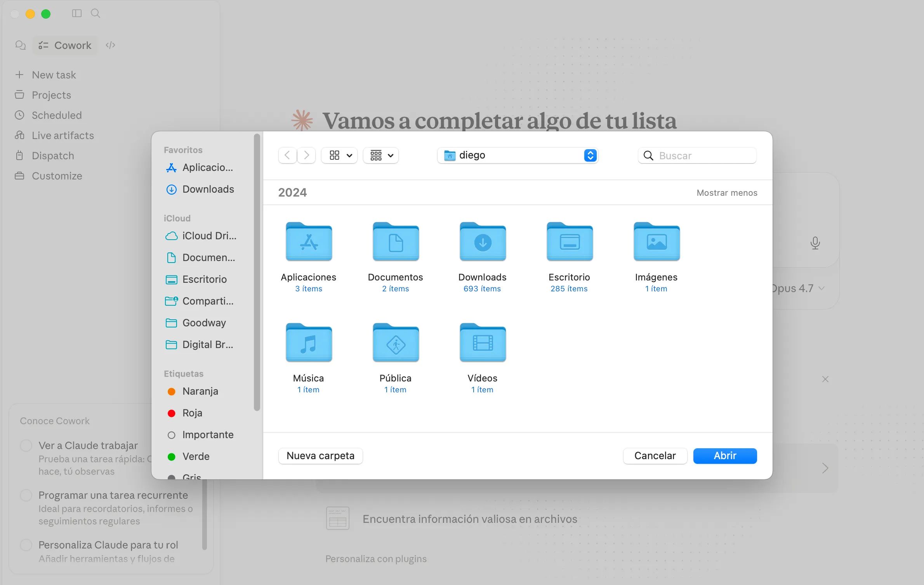Click the Pública folder icon
The height and width of the screenshot is (585, 924).
pos(396,343)
